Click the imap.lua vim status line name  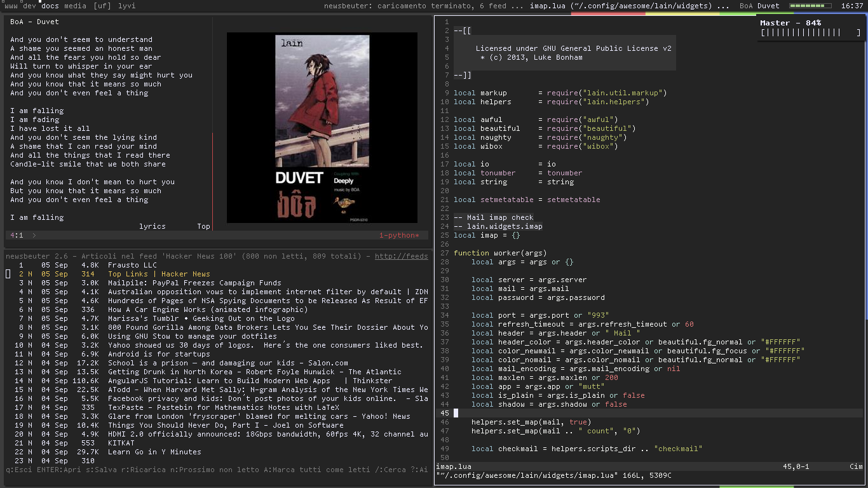tap(453, 466)
